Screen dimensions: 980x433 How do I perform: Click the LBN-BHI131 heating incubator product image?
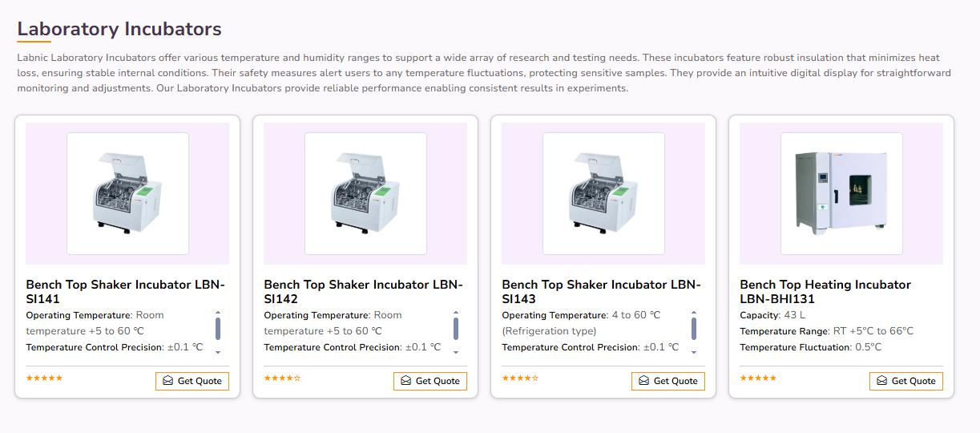pos(841,193)
